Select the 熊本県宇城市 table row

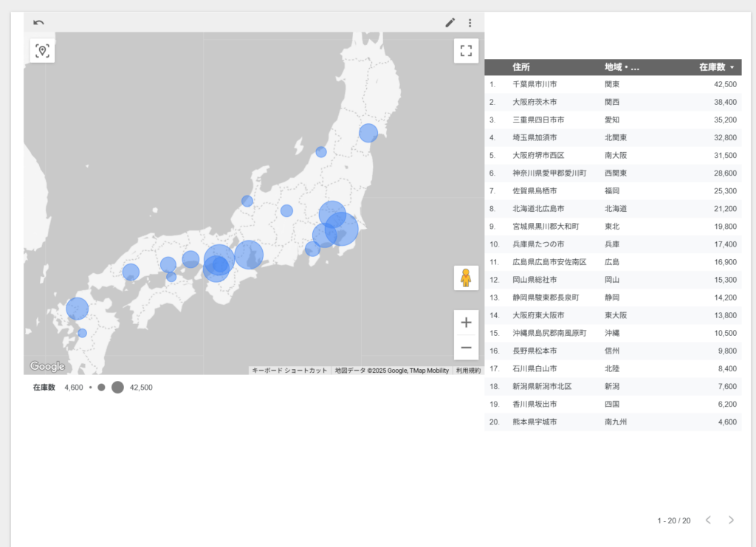pyautogui.click(x=613, y=422)
